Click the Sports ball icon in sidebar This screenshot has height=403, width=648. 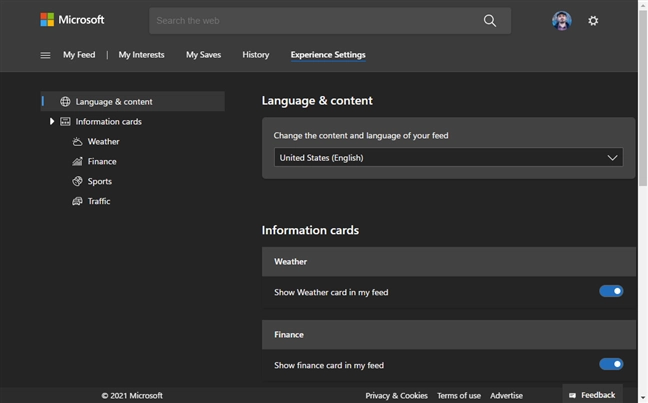point(77,181)
